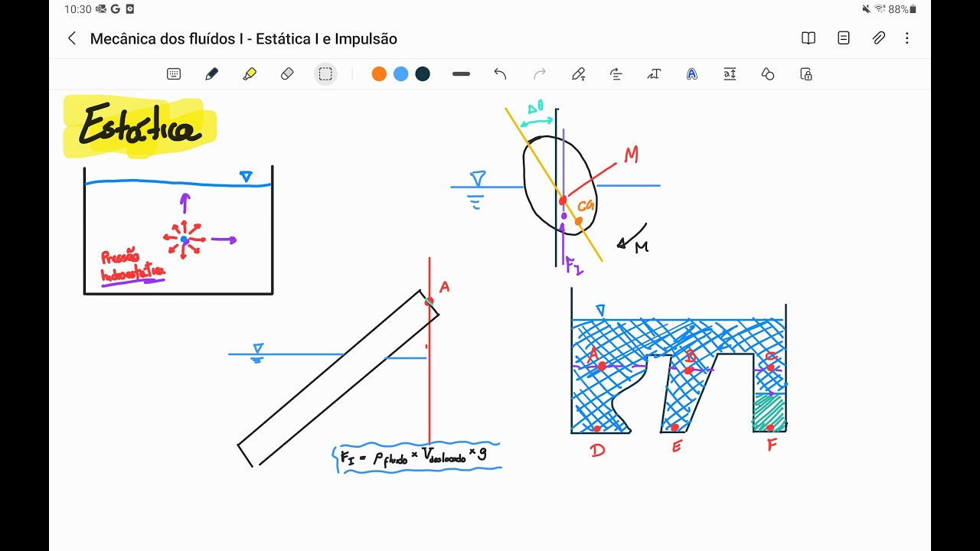The height and width of the screenshot is (551, 980).
Task: Tap the handwritten Estática heading
Action: pyautogui.click(x=139, y=127)
